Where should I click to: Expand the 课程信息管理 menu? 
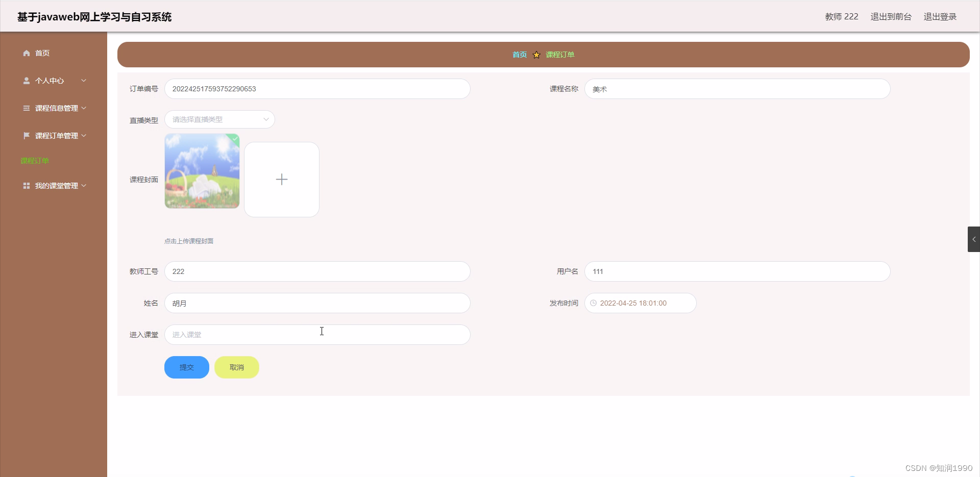(x=83, y=108)
